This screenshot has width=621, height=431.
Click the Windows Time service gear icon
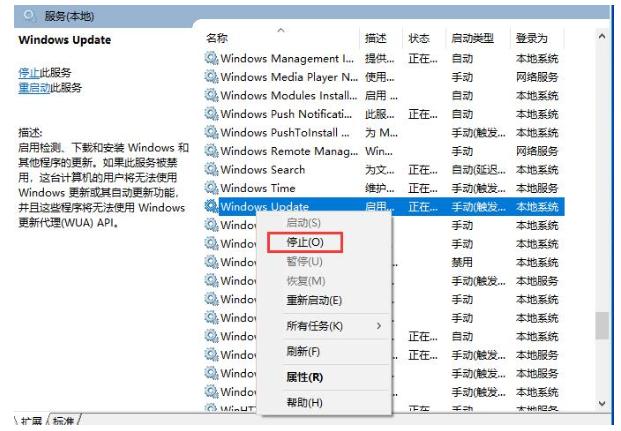coord(211,188)
